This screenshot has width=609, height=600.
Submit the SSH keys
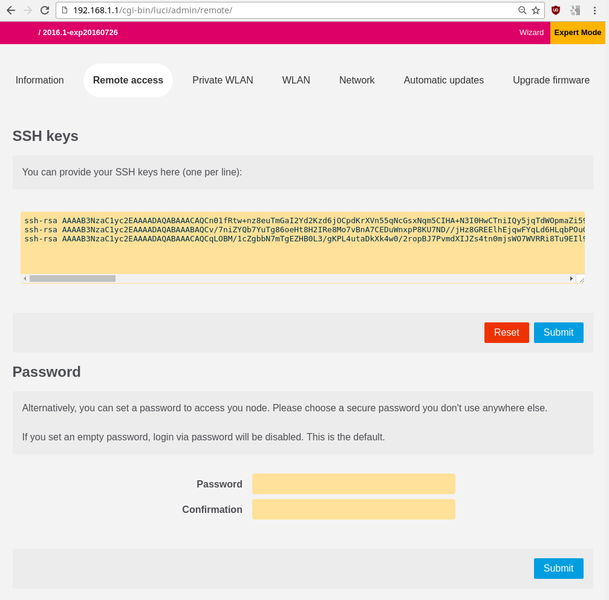(558, 332)
